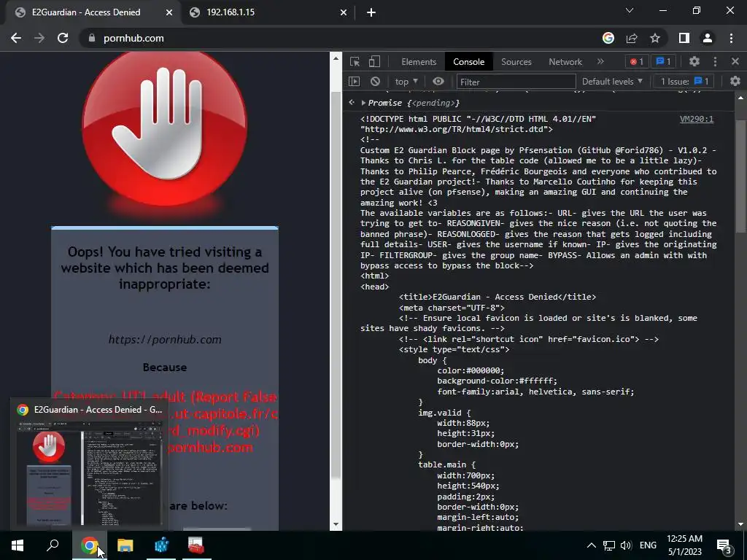Click into the console Filter field
The width and height of the screenshot is (747, 560).
516,82
